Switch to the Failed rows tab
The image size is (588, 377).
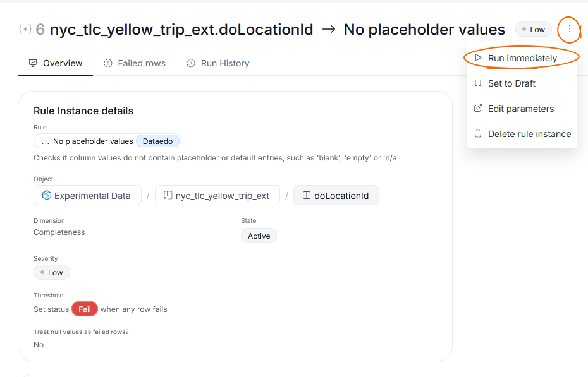(135, 63)
